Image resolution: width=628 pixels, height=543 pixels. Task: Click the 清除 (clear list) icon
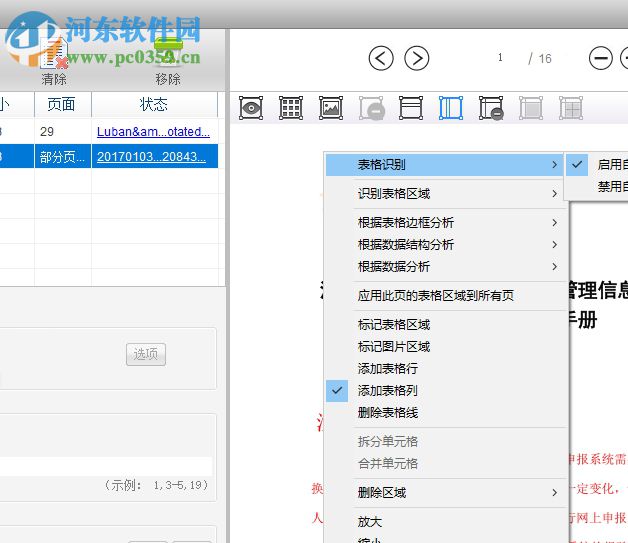(54, 54)
